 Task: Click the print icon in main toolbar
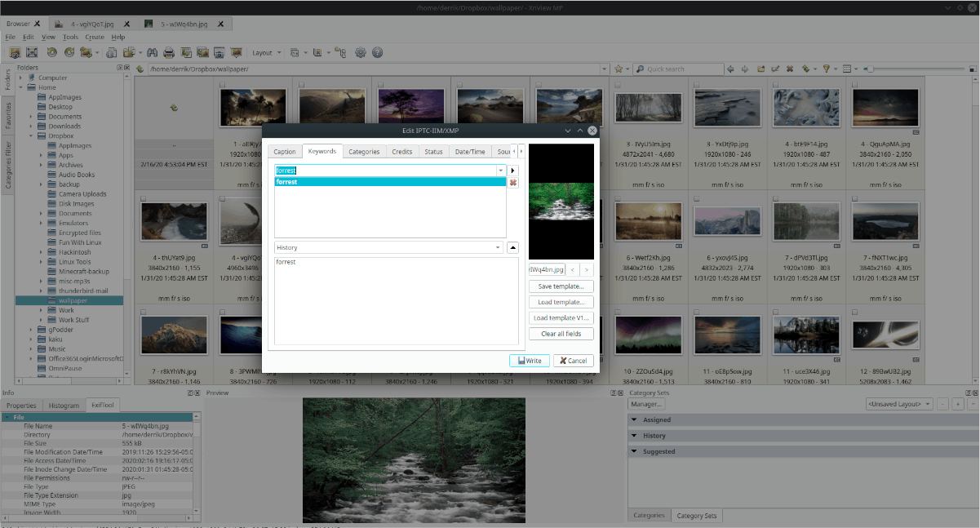coord(168,52)
